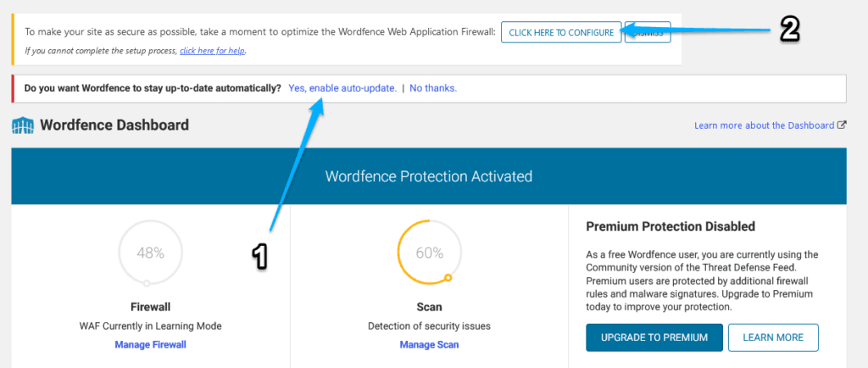Click external link icon after Learn more
Screen dimensions: 868x368
(842, 125)
